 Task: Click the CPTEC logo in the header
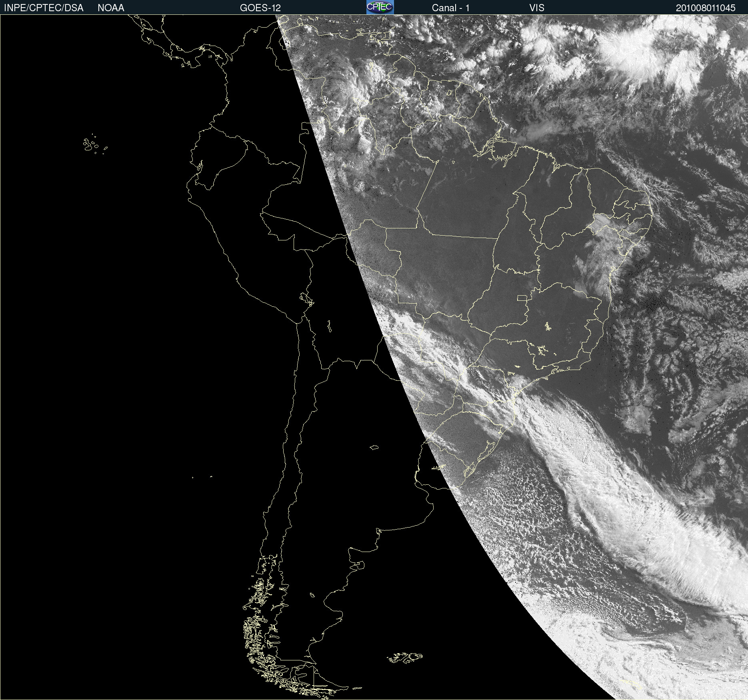coord(380,7)
